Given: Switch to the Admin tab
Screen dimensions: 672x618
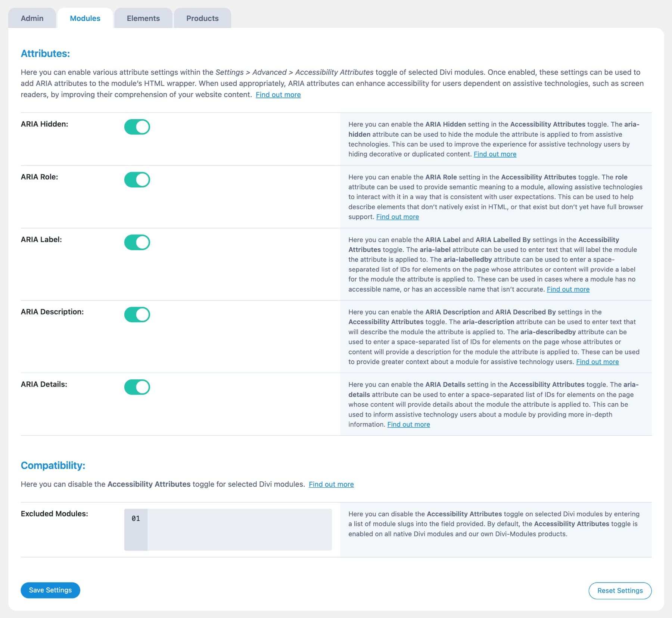Looking at the screenshot, I should pos(32,18).
